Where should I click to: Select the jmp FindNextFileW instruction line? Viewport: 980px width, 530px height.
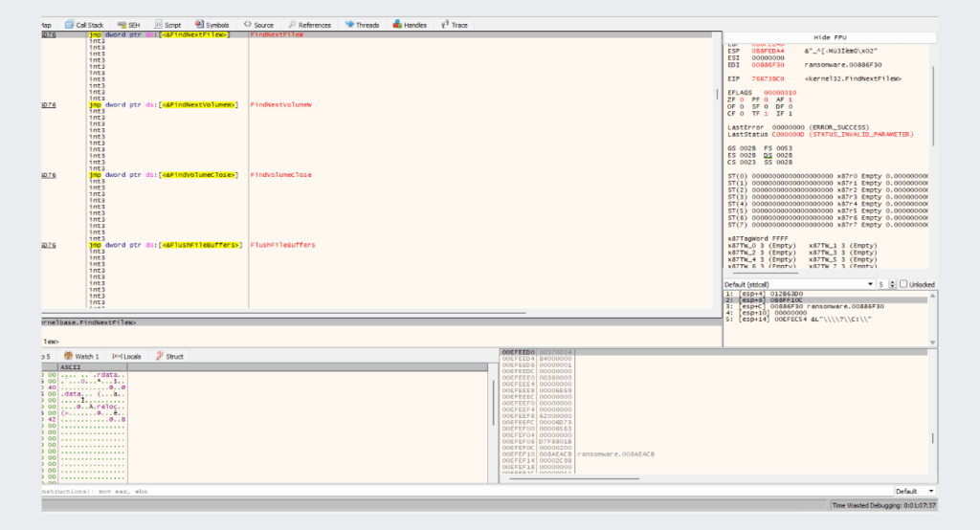coord(160,35)
